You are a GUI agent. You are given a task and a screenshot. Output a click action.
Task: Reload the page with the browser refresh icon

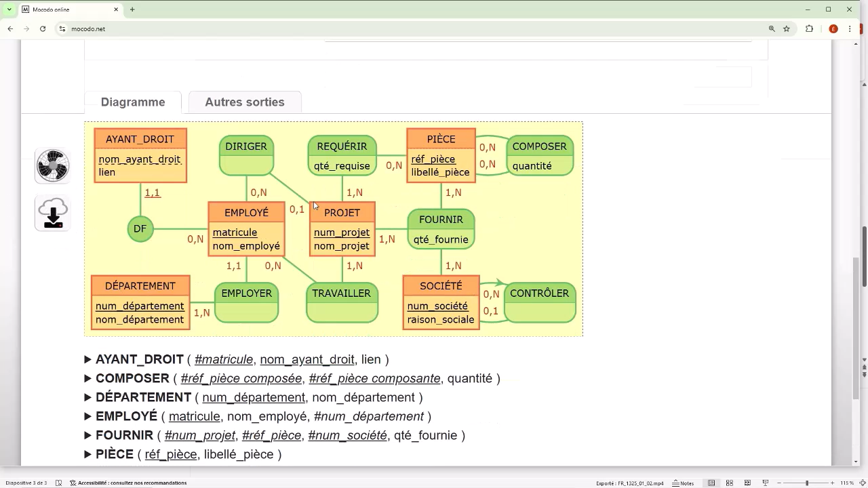(x=43, y=29)
